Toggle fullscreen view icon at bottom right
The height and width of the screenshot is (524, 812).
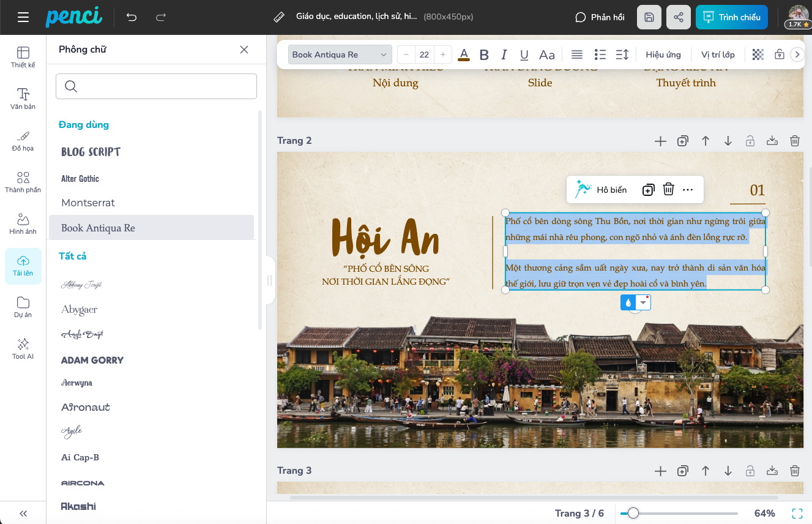tap(797, 513)
